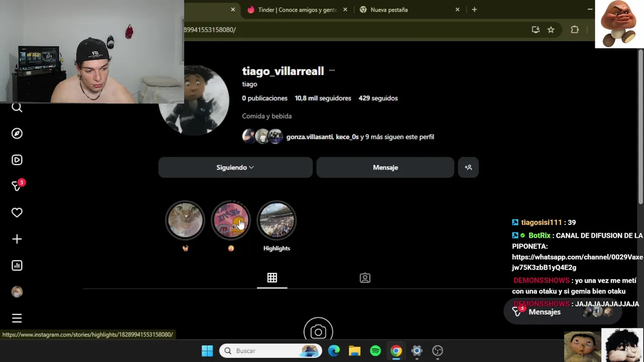
Task: Click the suggest similar accounts icon
Action: [468, 167]
